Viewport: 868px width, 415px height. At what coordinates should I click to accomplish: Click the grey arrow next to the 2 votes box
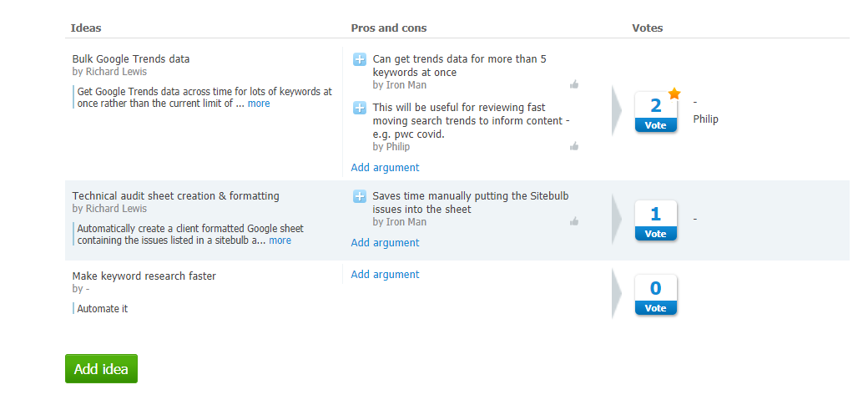click(617, 111)
